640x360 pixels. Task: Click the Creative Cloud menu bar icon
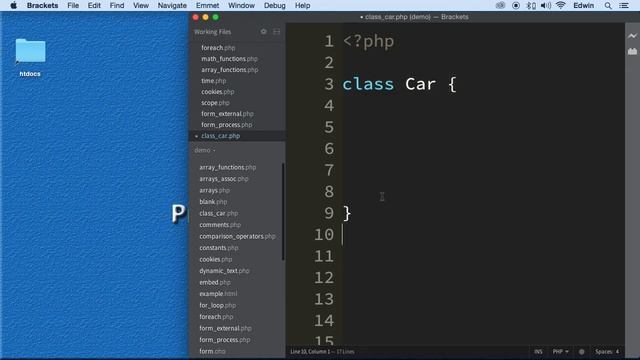[500, 5]
